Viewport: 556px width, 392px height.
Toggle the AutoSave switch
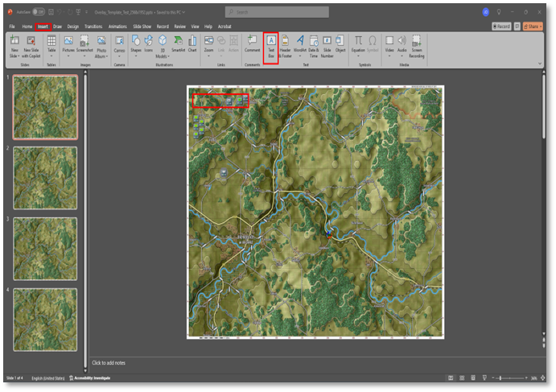(38, 12)
